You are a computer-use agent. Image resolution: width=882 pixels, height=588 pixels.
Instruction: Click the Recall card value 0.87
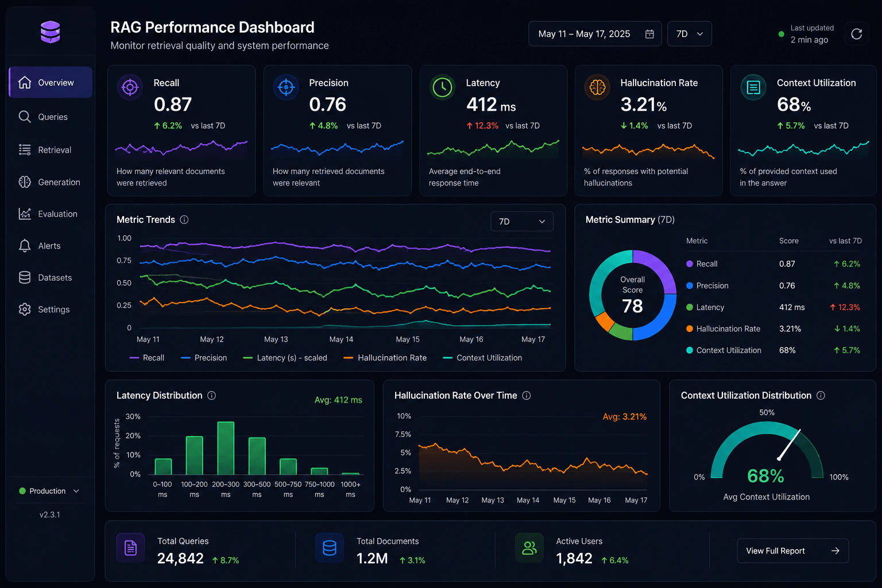173,105
